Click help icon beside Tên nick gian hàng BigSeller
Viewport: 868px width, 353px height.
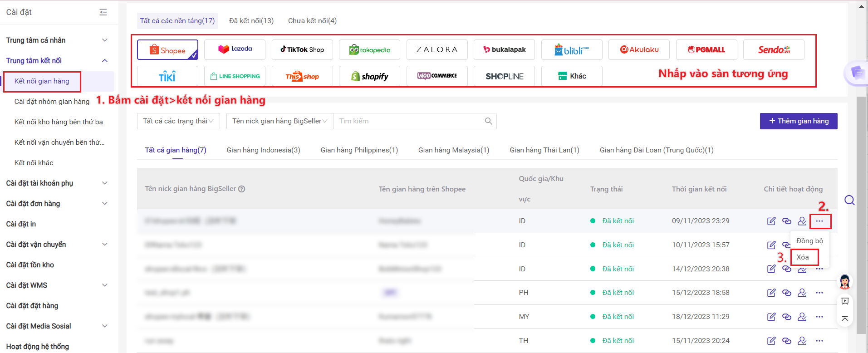tap(242, 189)
